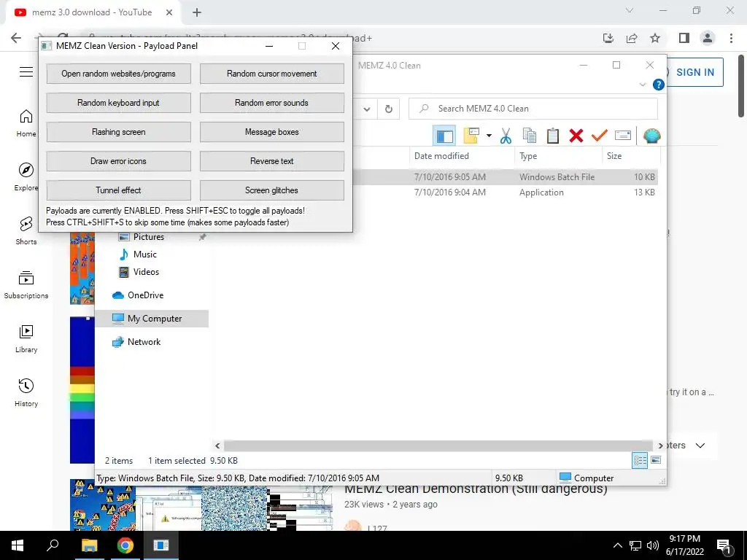
Task: Switch Explorer to details view icon
Action: [x=640, y=460]
